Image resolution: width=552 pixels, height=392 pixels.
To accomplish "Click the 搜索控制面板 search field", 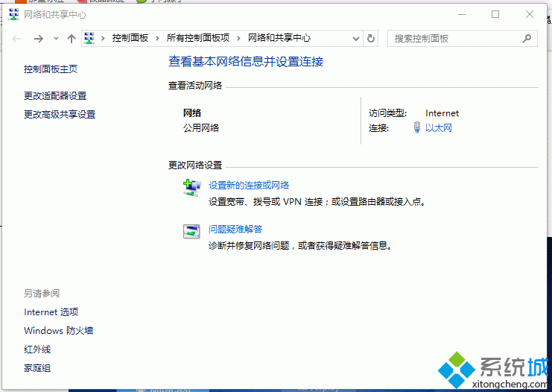I will [456, 39].
